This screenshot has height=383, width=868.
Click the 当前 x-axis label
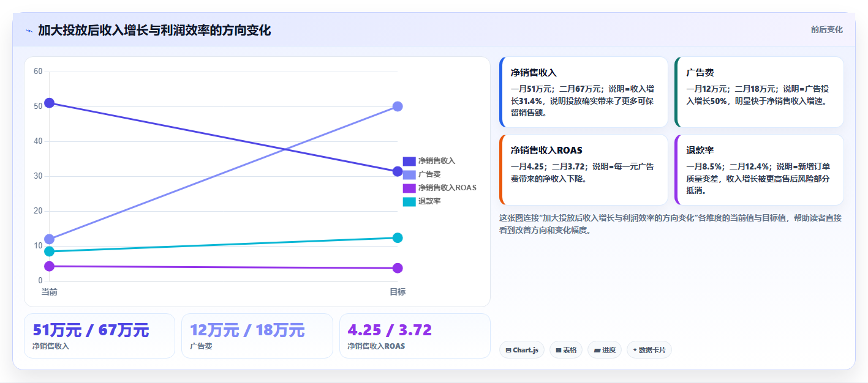[x=50, y=292]
